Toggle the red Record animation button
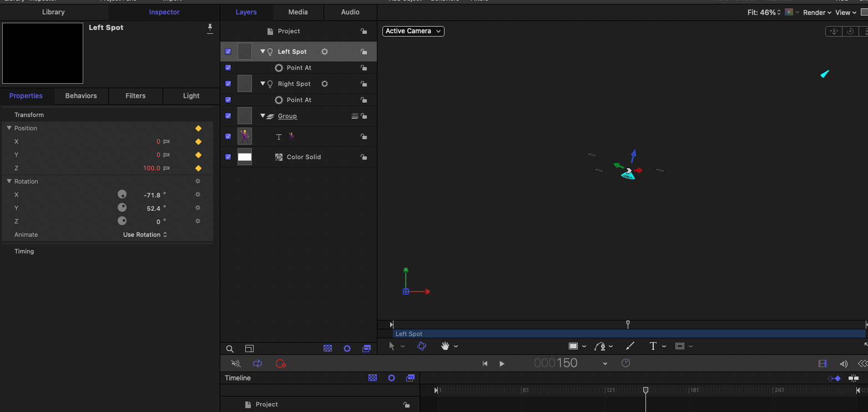868x412 pixels. [281, 364]
